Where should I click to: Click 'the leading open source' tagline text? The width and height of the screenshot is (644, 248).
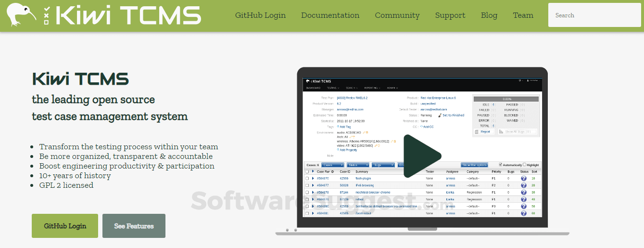(x=93, y=100)
